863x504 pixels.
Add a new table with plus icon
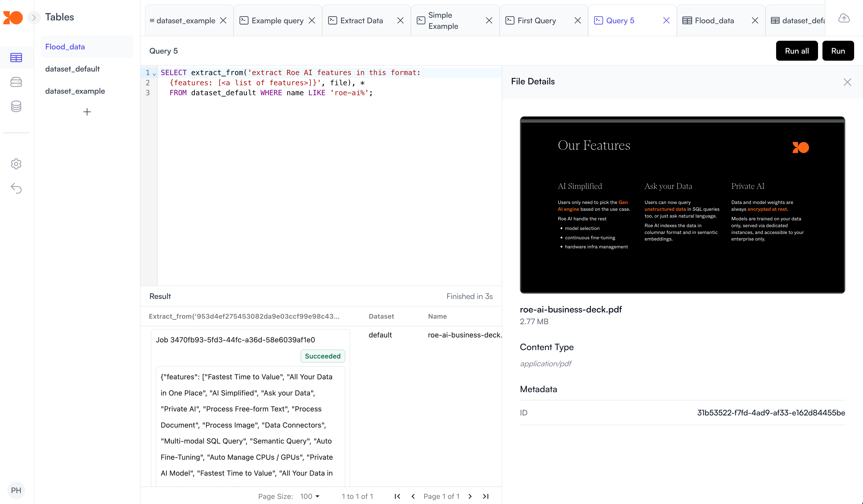[87, 112]
